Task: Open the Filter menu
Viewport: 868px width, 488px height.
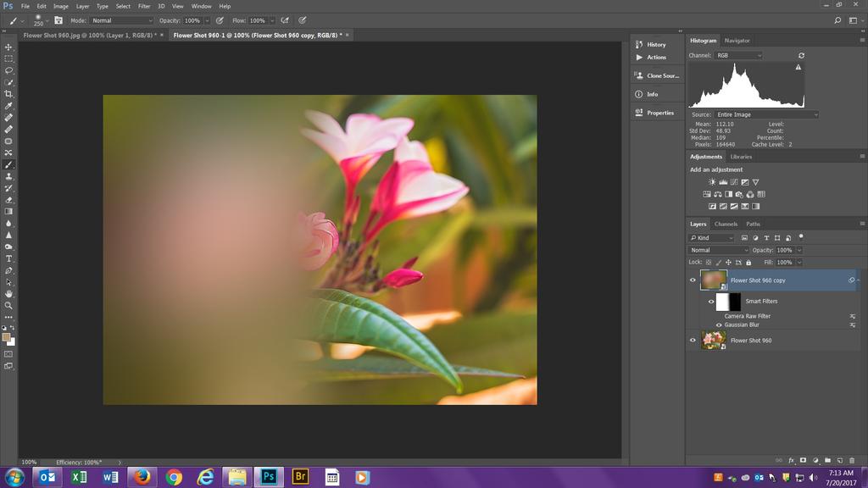Action: (x=144, y=6)
